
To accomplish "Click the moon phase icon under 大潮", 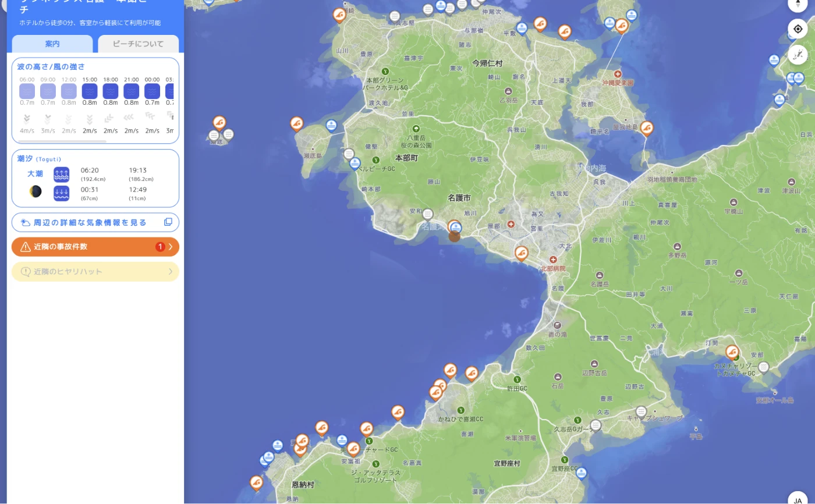I will pos(36,191).
